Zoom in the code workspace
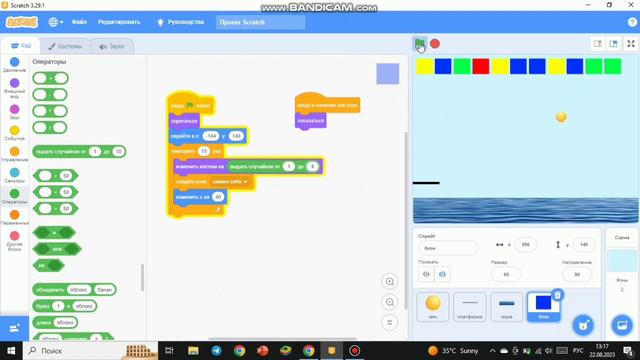The height and width of the screenshot is (360, 640). (x=389, y=282)
